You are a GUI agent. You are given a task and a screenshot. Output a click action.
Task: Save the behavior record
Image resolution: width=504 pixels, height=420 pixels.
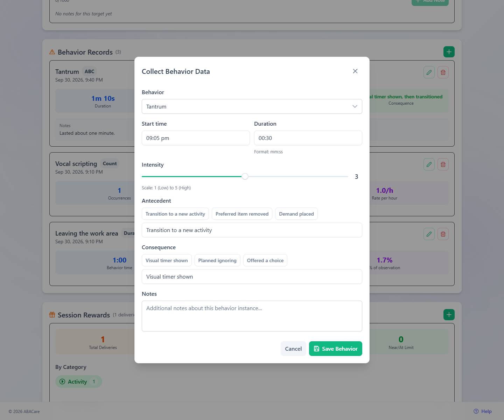(x=336, y=349)
